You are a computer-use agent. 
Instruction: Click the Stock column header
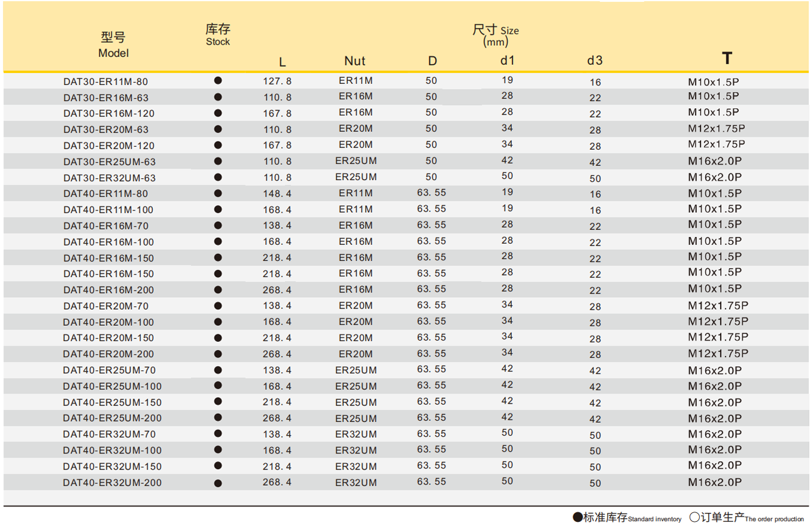218,35
